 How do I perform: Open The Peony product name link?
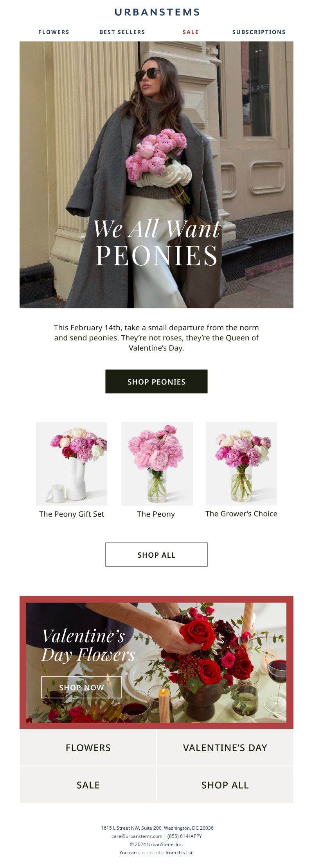tap(156, 514)
